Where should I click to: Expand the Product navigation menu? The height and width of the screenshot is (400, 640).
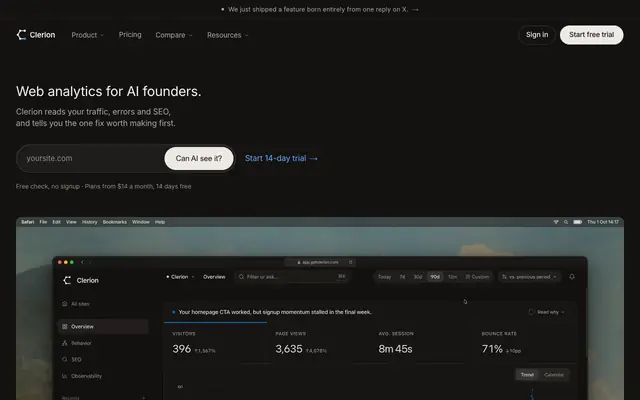[x=87, y=35]
